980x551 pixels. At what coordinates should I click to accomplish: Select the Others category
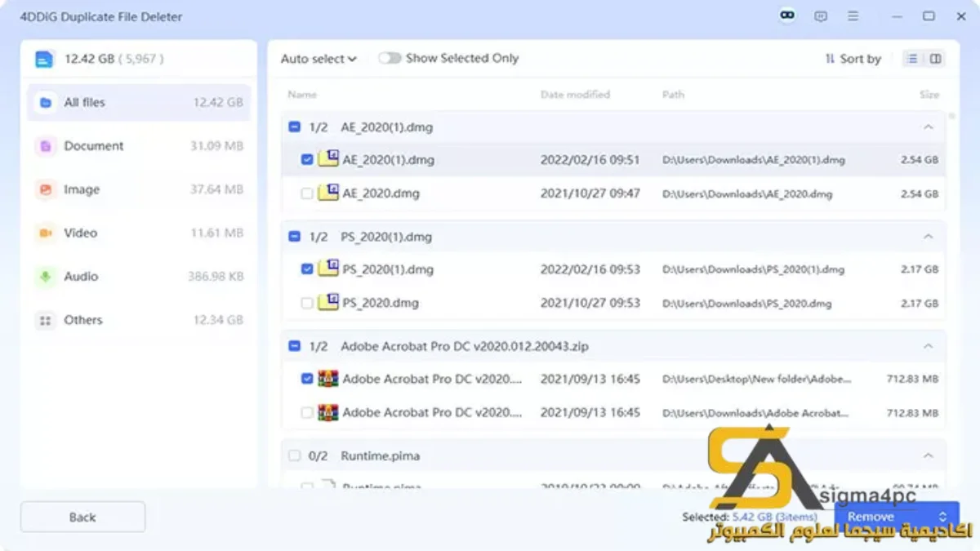pyautogui.click(x=139, y=320)
